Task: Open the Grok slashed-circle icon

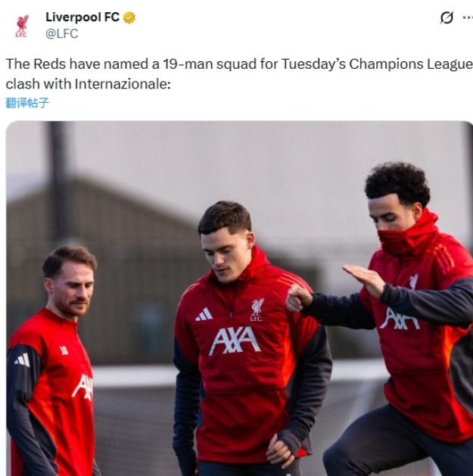Action: [x=447, y=17]
